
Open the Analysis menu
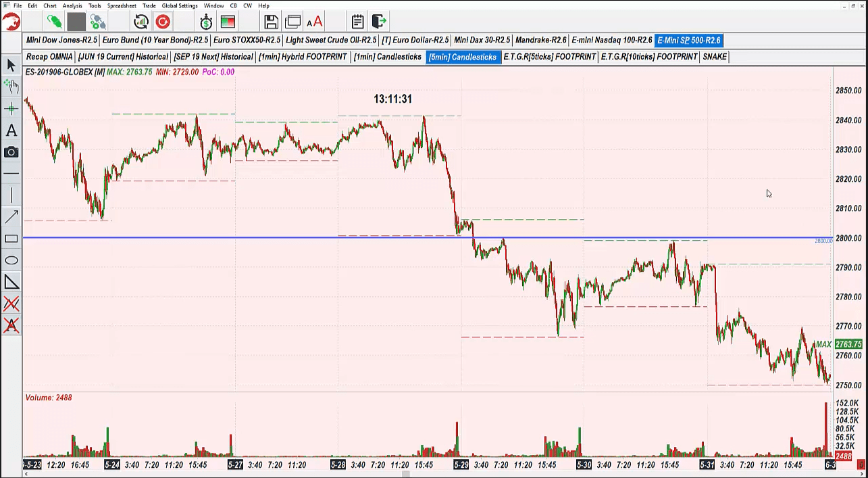coord(72,5)
